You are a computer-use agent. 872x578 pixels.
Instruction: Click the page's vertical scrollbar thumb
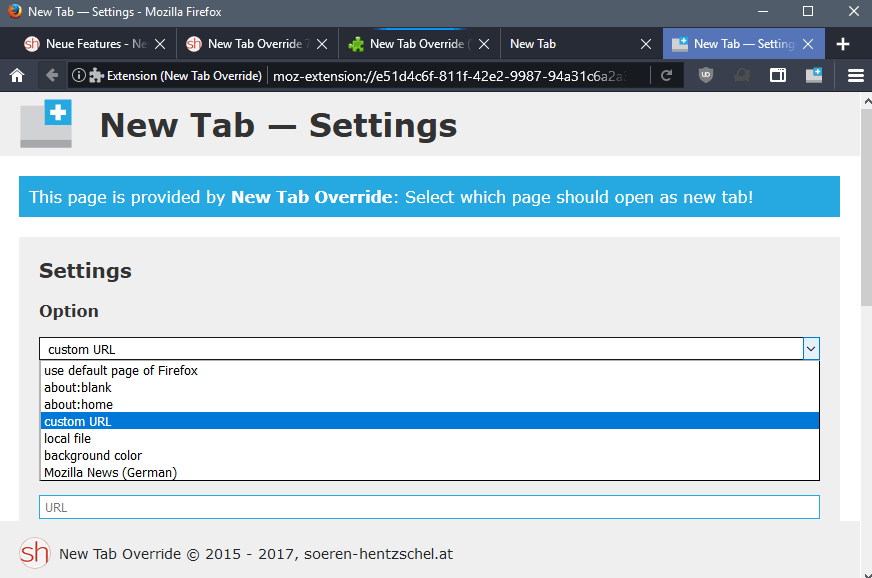(x=866, y=207)
